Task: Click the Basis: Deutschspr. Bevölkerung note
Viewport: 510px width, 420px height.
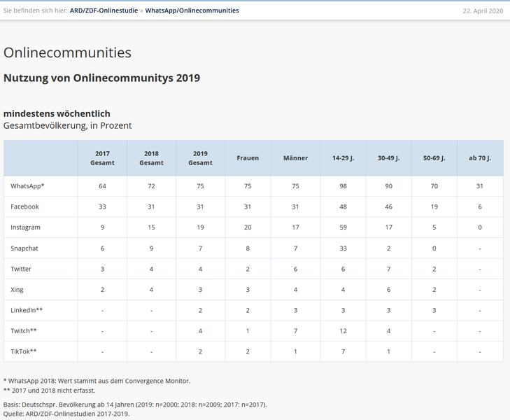Action: point(135,405)
